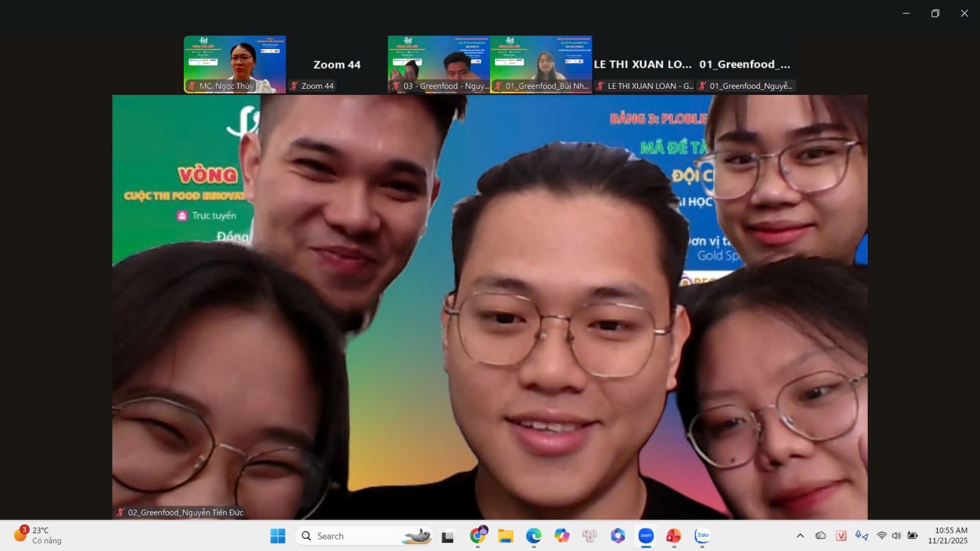
Task: Open the 03 - Greenfood participant video
Action: [439, 64]
